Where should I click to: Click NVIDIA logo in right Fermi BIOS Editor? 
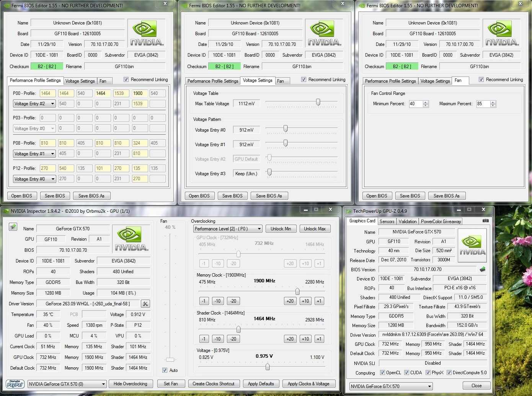(x=502, y=34)
